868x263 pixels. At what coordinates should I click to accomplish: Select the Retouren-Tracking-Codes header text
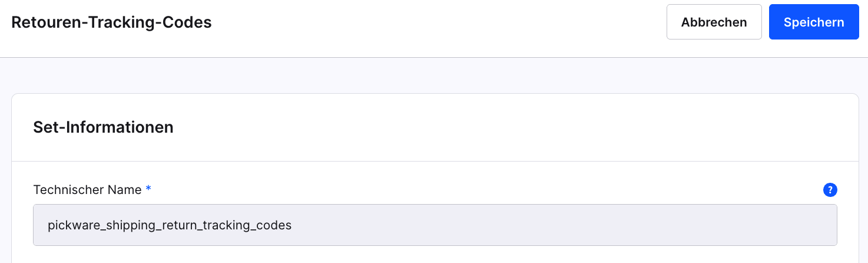111,22
